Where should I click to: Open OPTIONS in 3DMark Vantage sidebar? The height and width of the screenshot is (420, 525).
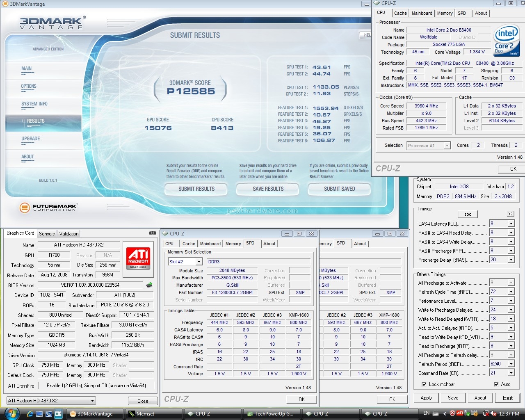(x=29, y=87)
